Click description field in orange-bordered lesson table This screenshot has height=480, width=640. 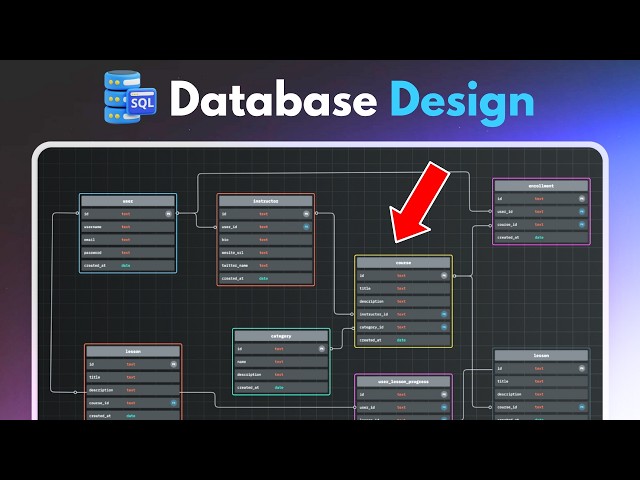[133, 390]
